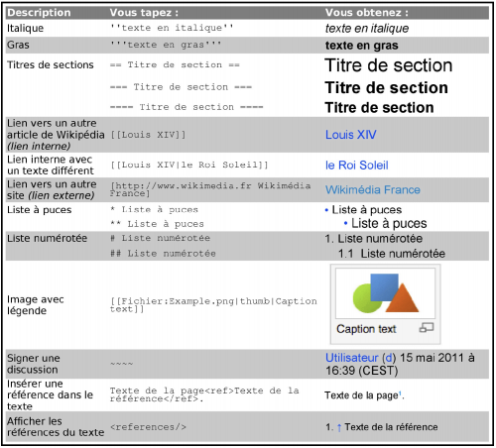Click the '1.1 Liste numérotée' rendered item
This screenshot has width=496, height=448.
click(x=392, y=254)
